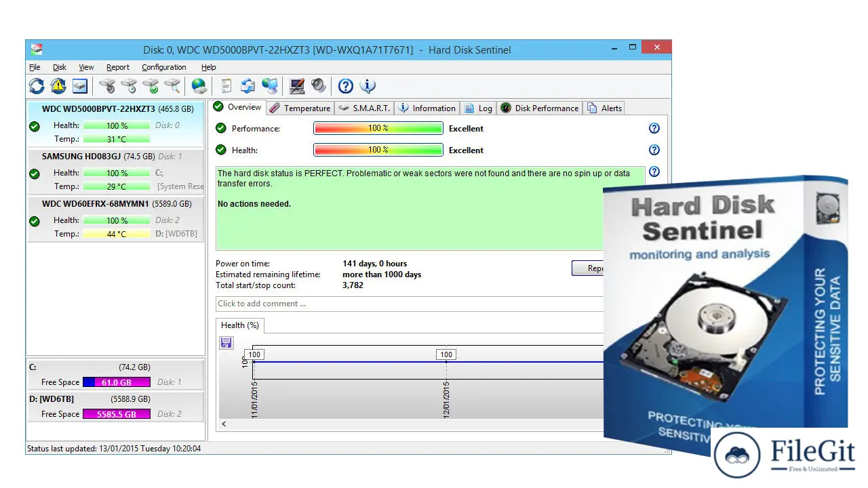The image size is (868, 488).
Task: Click the blue info bubble toolbar icon
Action: point(368,86)
